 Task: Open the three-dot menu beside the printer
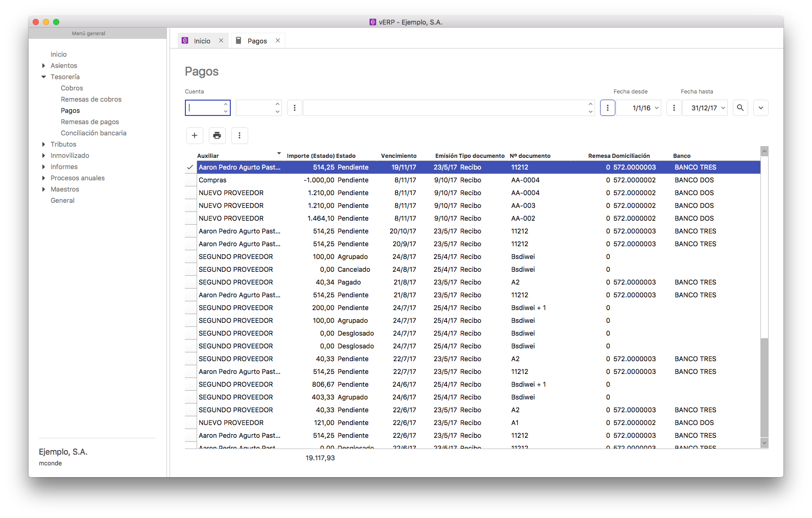240,135
